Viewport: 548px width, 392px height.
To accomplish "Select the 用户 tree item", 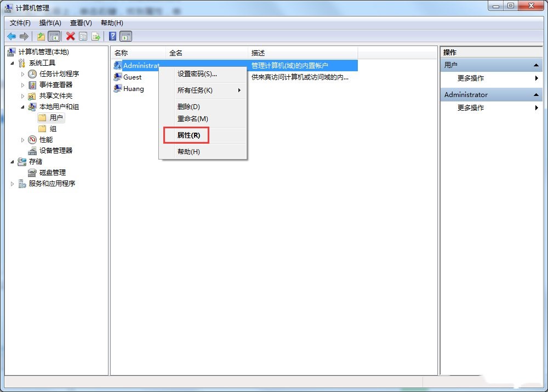I will (52, 118).
